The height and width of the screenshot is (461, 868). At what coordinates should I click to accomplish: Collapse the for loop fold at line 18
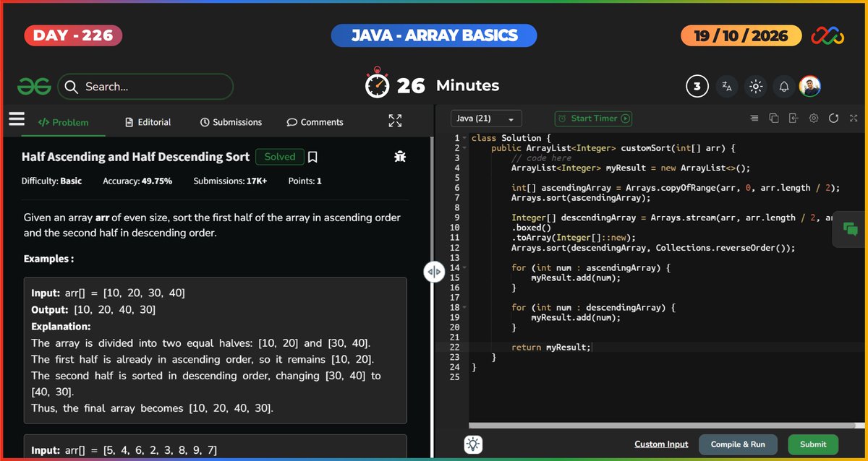464,307
